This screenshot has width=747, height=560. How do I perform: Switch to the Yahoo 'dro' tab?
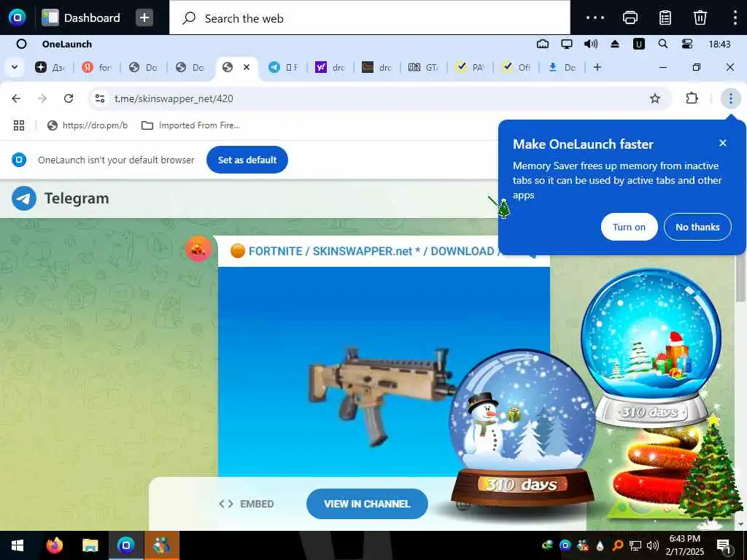pyautogui.click(x=330, y=67)
